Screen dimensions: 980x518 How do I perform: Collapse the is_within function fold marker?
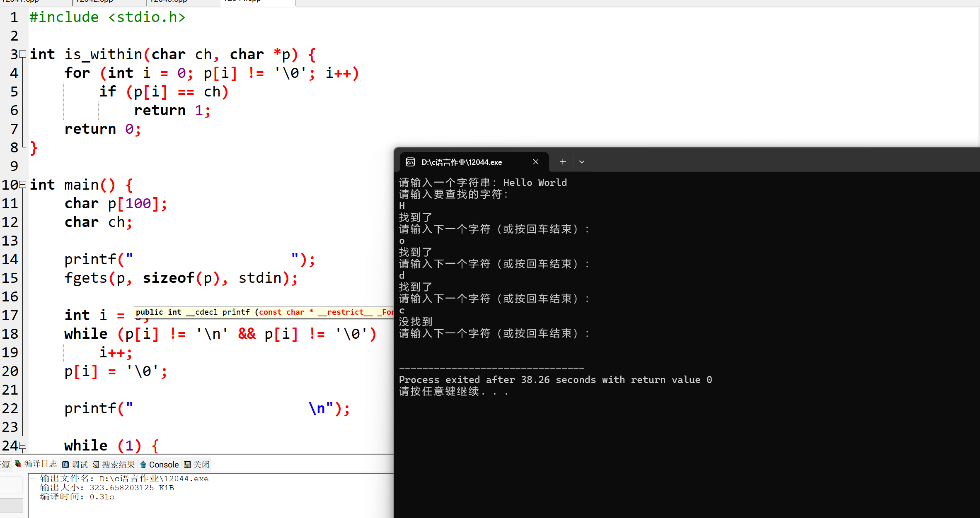[23, 54]
